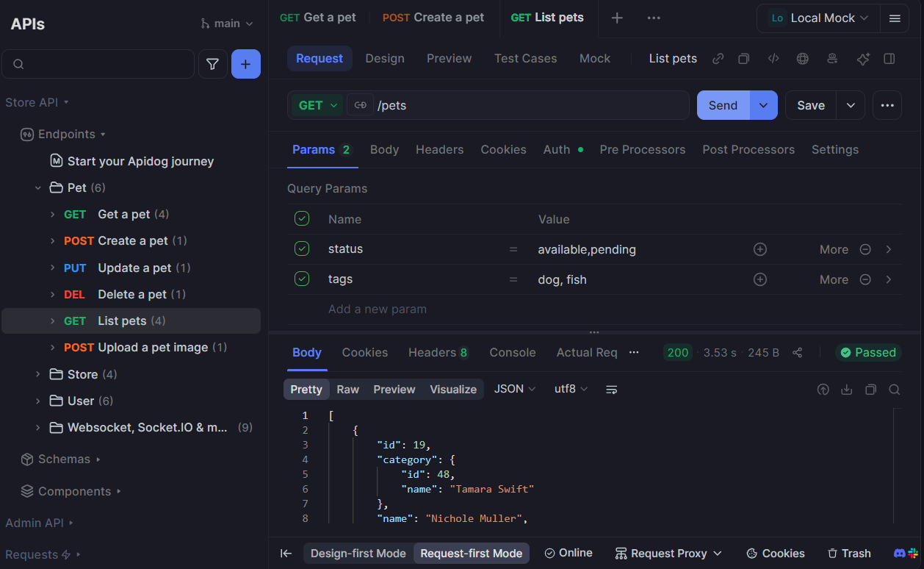
Task: Open search in the response body
Action: (895, 389)
